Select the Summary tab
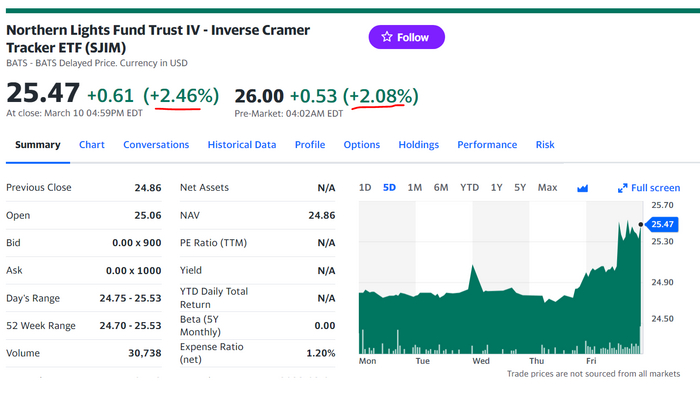This screenshot has width=700, height=405. click(38, 145)
